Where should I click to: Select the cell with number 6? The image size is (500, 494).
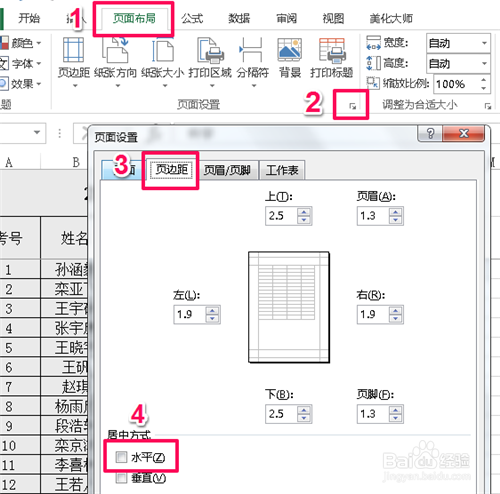[20, 367]
